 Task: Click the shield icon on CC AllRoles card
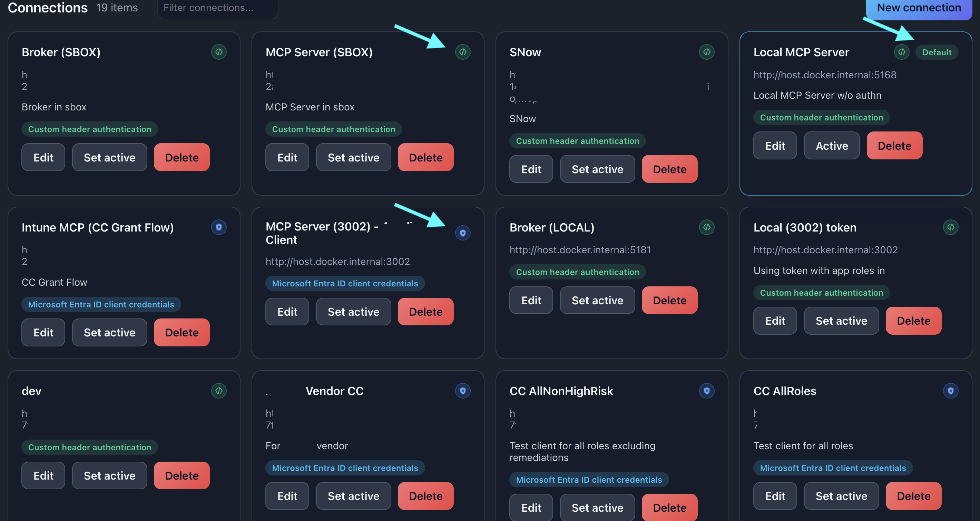pos(951,391)
